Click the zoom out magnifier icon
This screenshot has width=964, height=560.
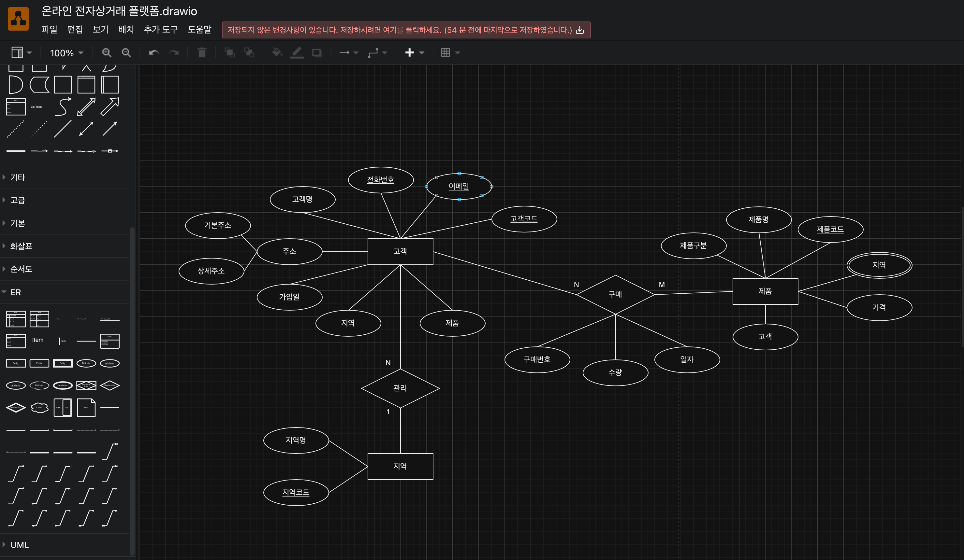[126, 53]
